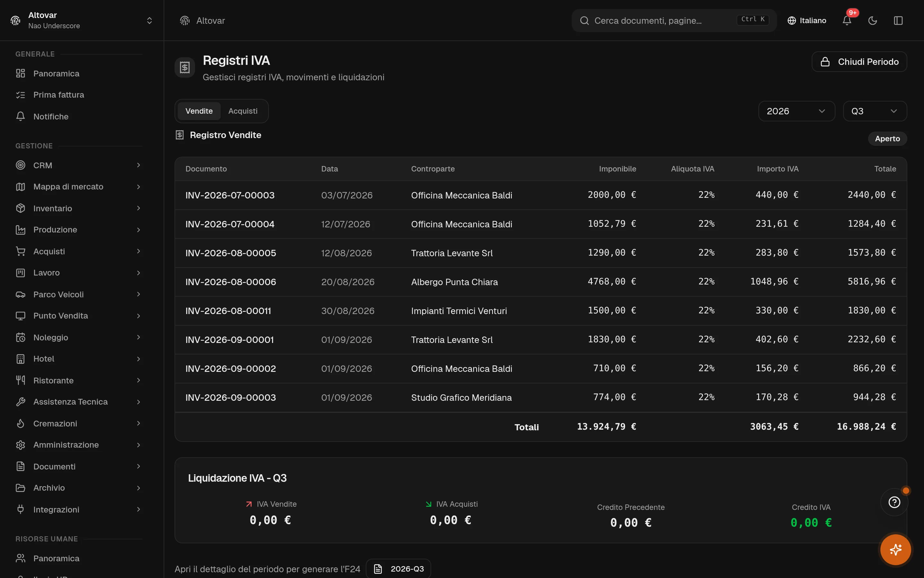The height and width of the screenshot is (578, 924).
Task: Click the Produzione factory icon
Action: coord(21,230)
